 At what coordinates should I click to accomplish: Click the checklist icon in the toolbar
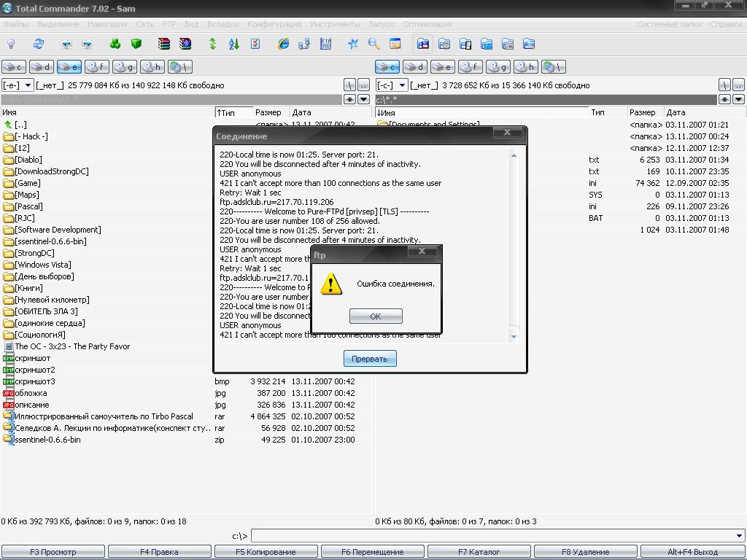pos(255,44)
